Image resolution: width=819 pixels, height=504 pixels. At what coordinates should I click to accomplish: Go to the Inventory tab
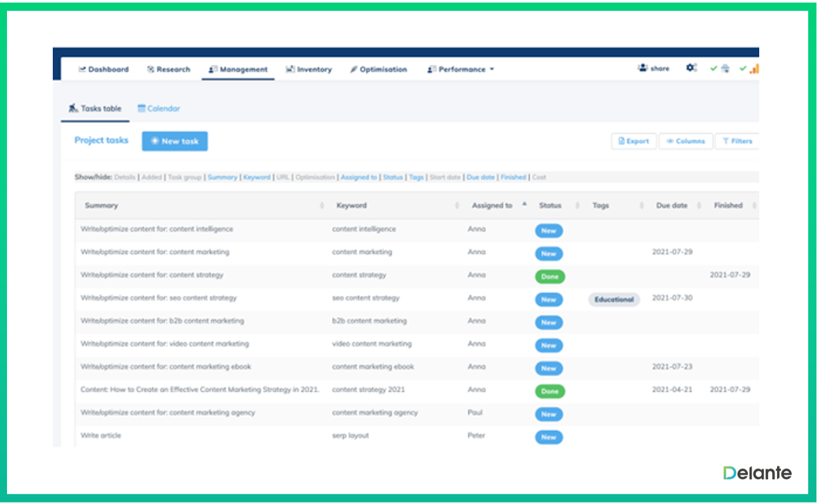point(308,69)
